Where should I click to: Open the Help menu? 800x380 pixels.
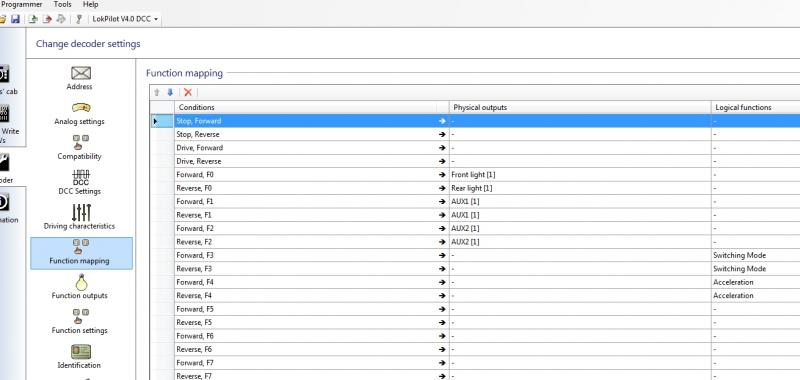tap(90, 4)
